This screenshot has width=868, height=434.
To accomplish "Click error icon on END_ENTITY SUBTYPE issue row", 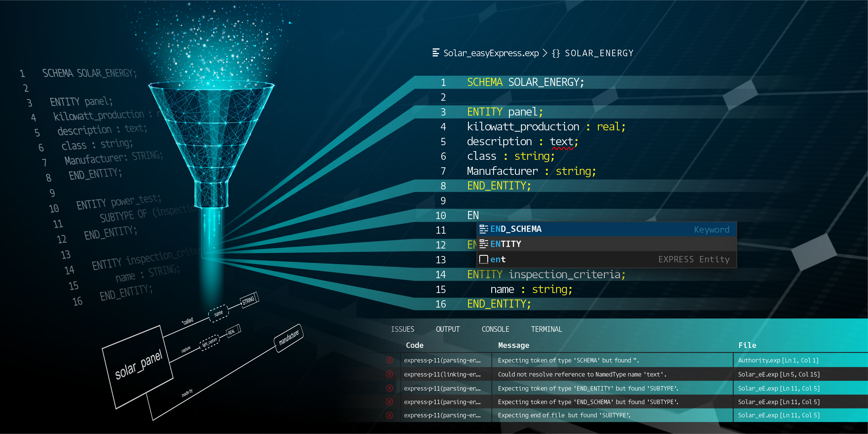I will (389, 388).
